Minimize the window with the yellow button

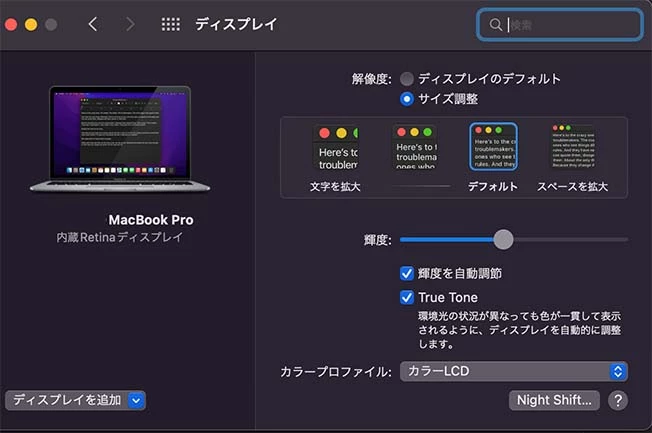coord(31,25)
